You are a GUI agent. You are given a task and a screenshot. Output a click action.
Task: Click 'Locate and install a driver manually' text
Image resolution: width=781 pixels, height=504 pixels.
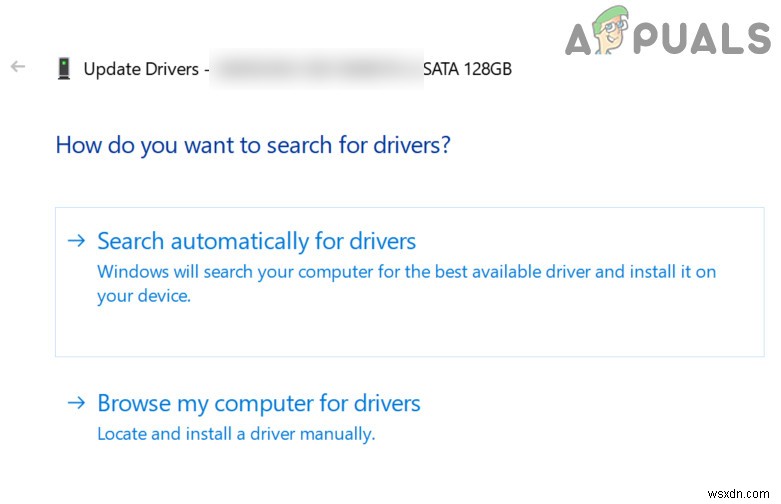pos(235,434)
